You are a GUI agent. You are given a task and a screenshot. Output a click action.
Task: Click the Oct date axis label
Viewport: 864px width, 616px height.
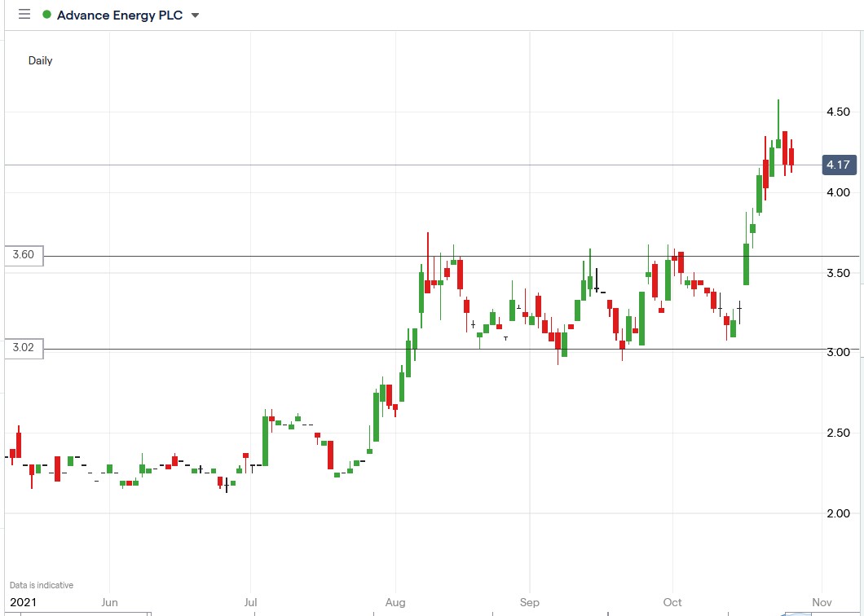click(x=672, y=602)
